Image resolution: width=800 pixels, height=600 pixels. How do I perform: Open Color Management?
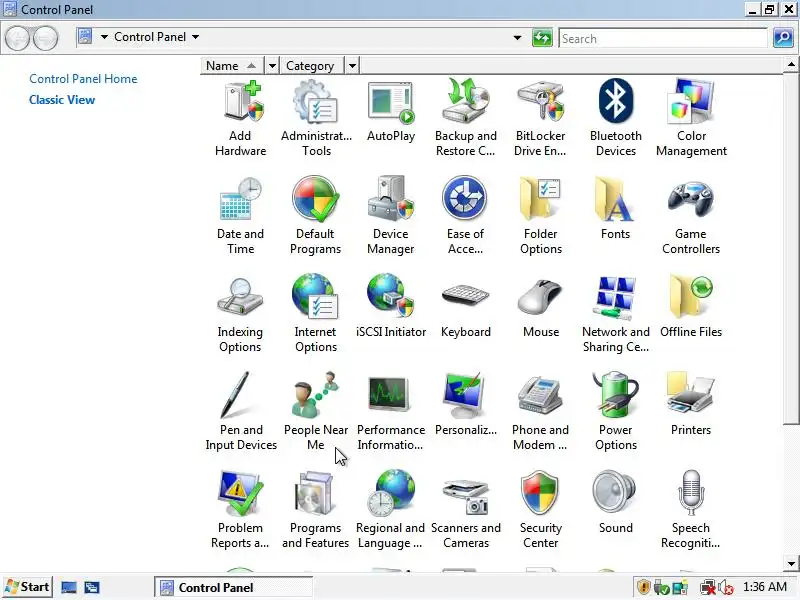coord(691,119)
